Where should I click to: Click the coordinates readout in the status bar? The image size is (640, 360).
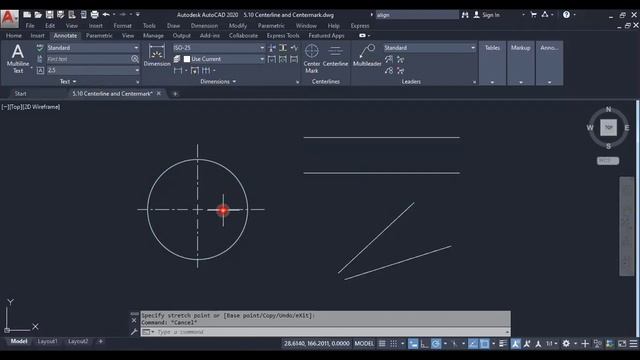[317, 344]
